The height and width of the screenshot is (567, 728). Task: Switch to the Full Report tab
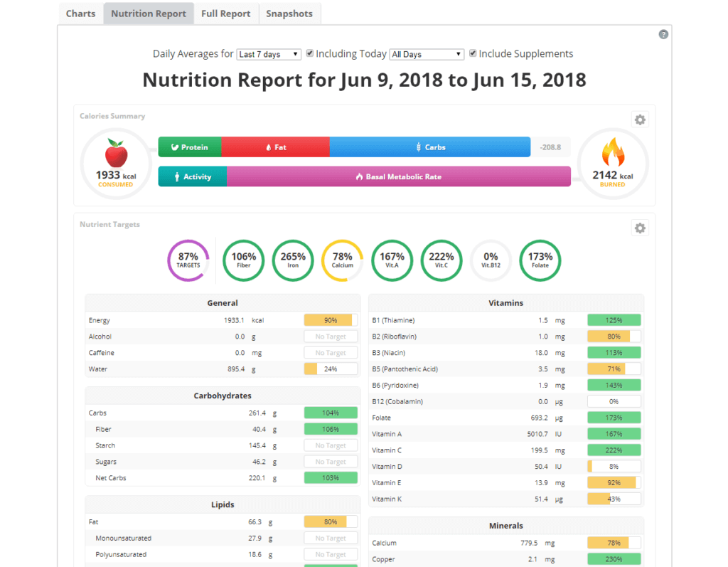(225, 14)
